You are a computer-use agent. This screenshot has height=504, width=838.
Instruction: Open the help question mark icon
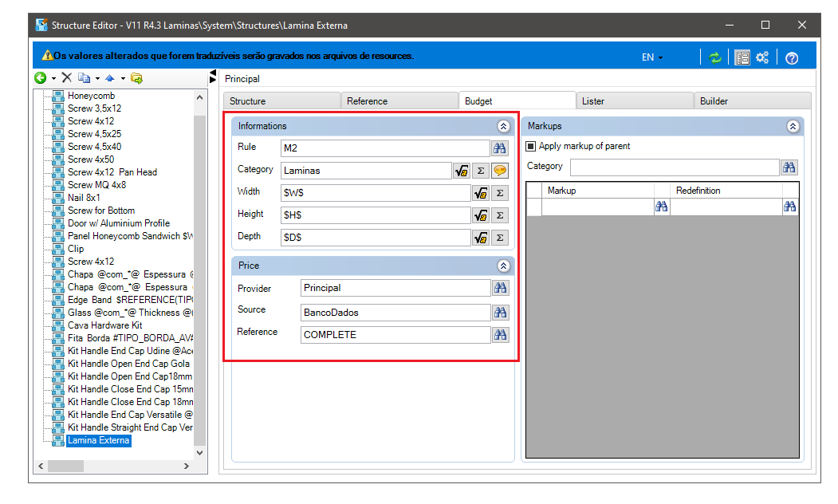pos(792,58)
